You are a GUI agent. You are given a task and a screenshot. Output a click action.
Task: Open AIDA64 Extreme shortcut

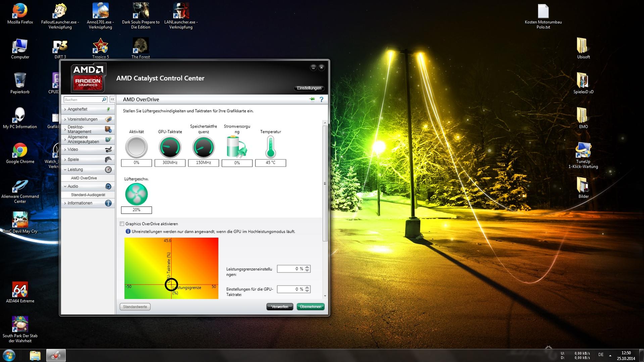pos(20,292)
